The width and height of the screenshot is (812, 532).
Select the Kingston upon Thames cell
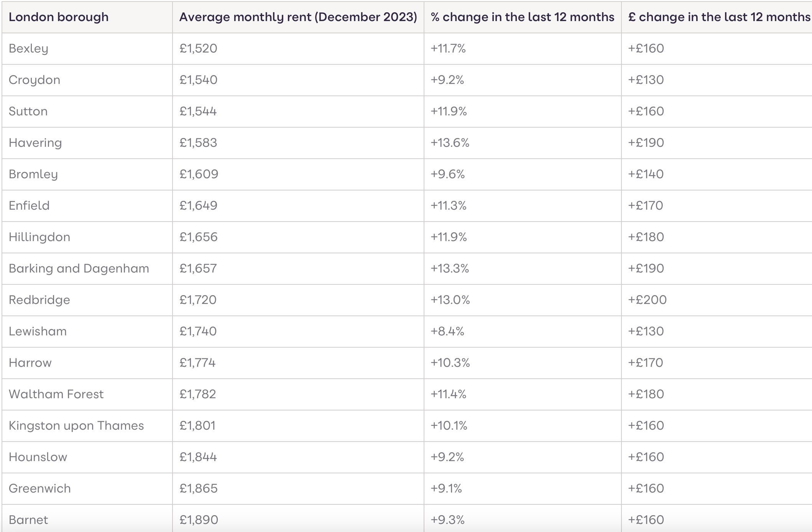(x=76, y=426)
